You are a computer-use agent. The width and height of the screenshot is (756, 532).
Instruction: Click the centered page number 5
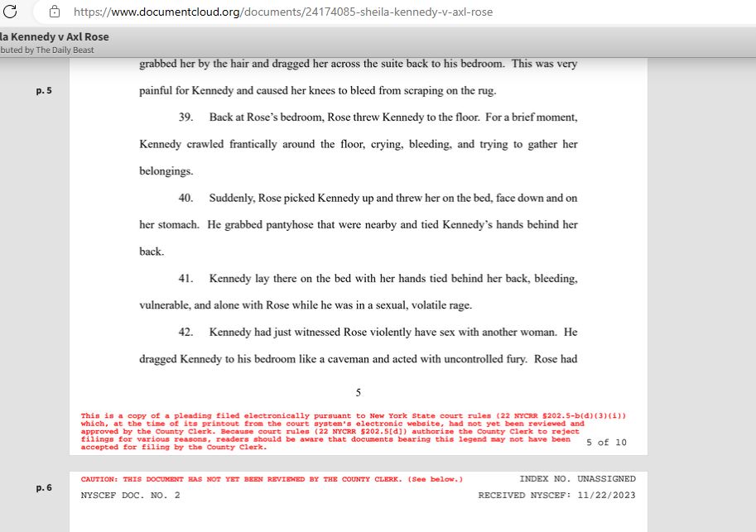[359, 393]
